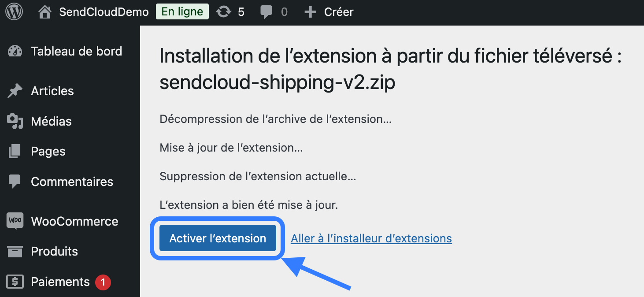The width and height of the screenshot is (644, 297).
Task: Click the Articles pushpin icon
Action: tap(15, 91)
